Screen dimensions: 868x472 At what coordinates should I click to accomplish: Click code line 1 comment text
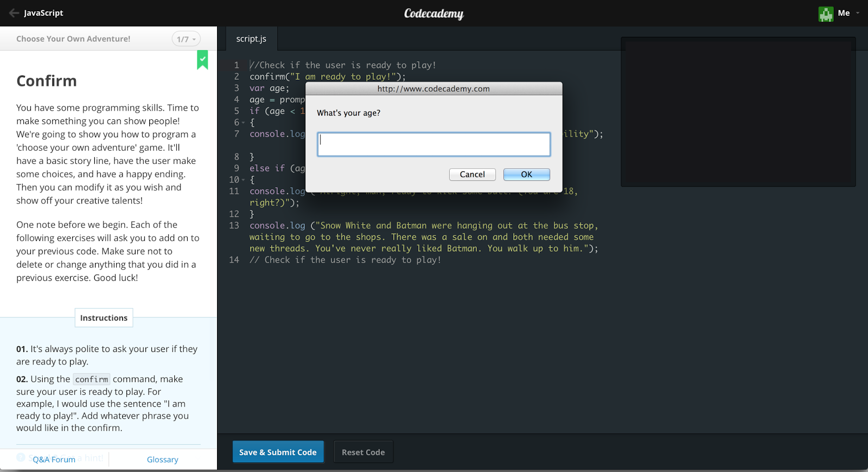tap(343, 65)
